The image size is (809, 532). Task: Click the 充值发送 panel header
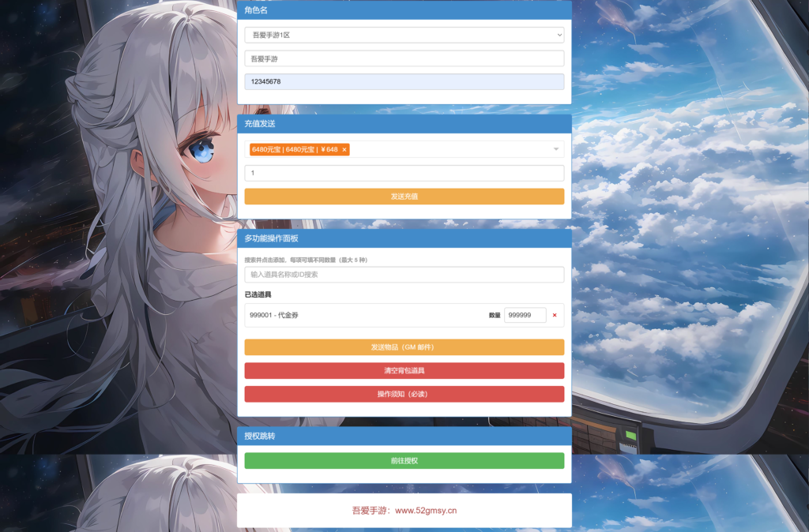[x=404, y=124]
